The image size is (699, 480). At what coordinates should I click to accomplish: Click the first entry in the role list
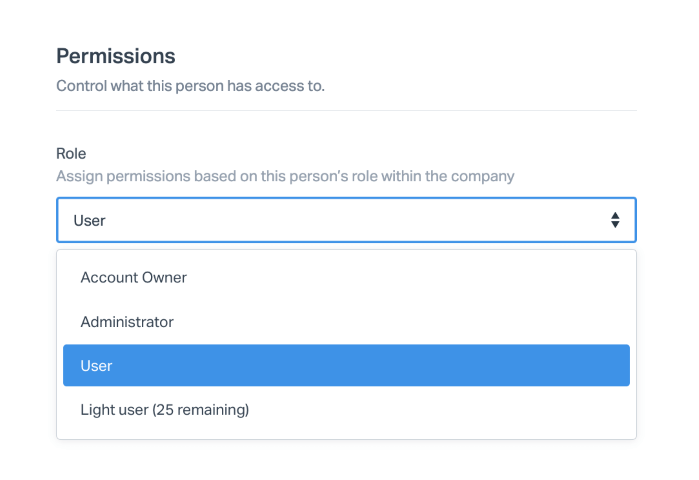134,277
